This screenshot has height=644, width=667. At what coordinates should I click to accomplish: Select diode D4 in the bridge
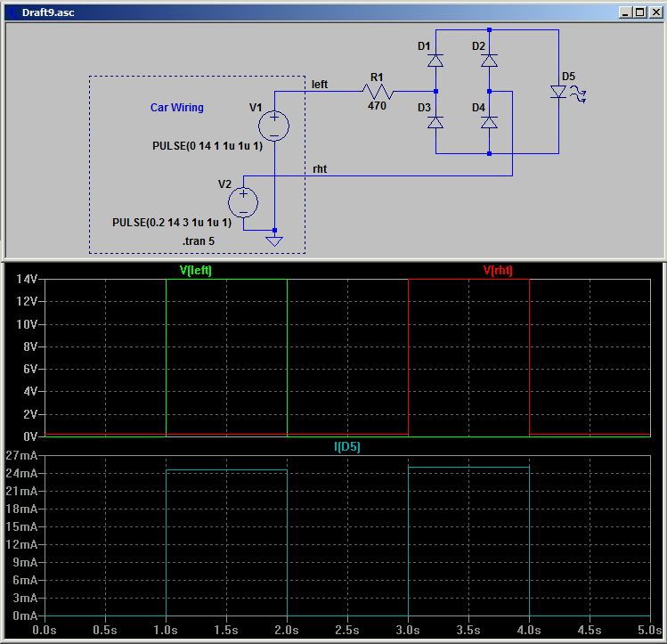(x=489, y=123)
